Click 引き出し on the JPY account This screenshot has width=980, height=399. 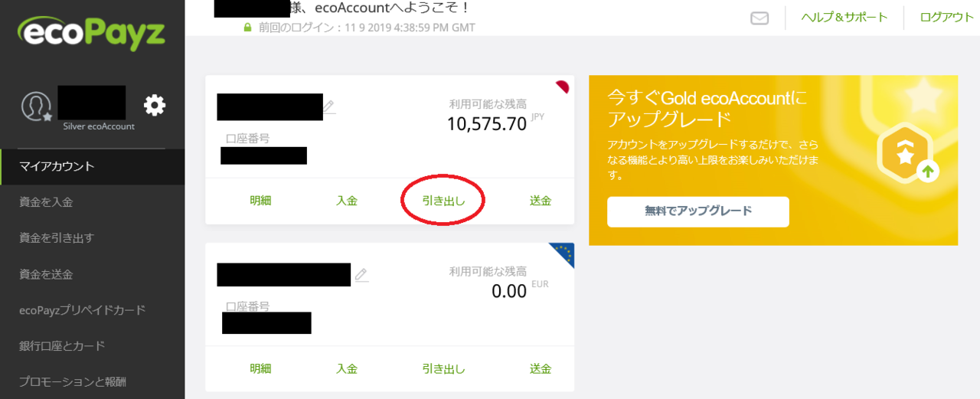coord(443,201)
